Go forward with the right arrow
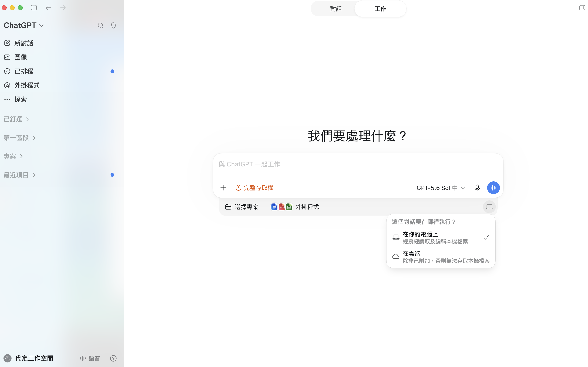 click(x=63, y=8)
